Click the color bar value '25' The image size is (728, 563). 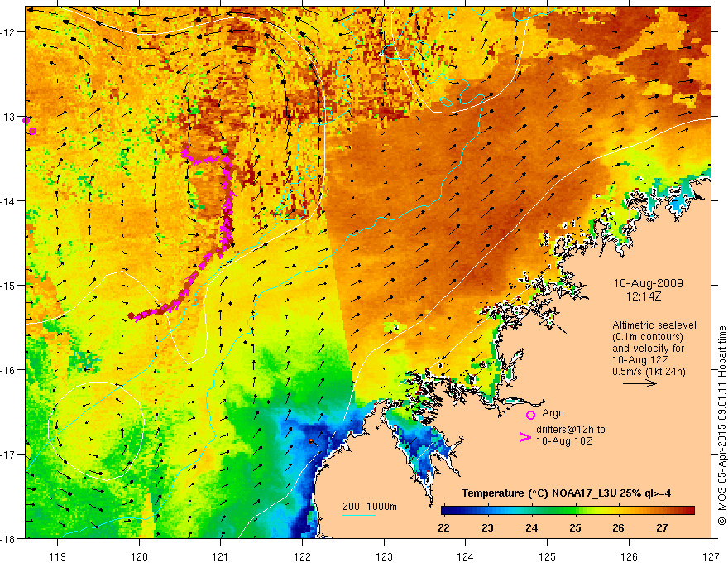point(575,527)
